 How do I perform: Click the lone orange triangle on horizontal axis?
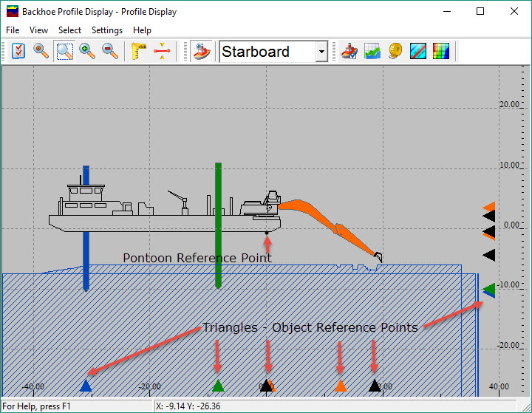[341, 386]
